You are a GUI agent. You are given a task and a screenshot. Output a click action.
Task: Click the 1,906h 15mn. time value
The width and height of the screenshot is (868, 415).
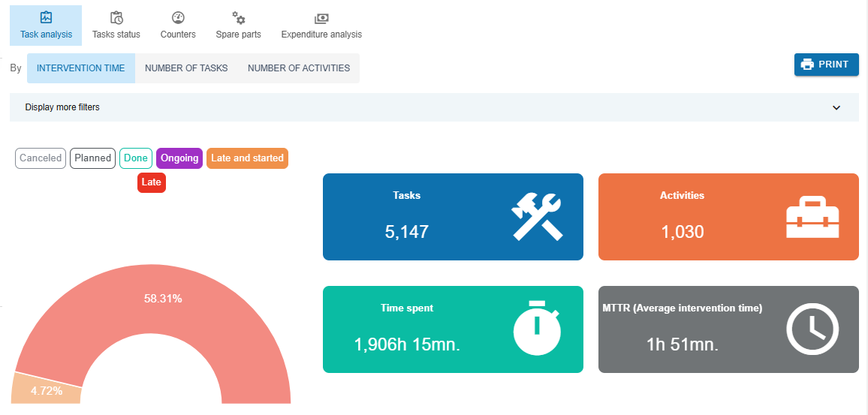(x=407, y=344)
